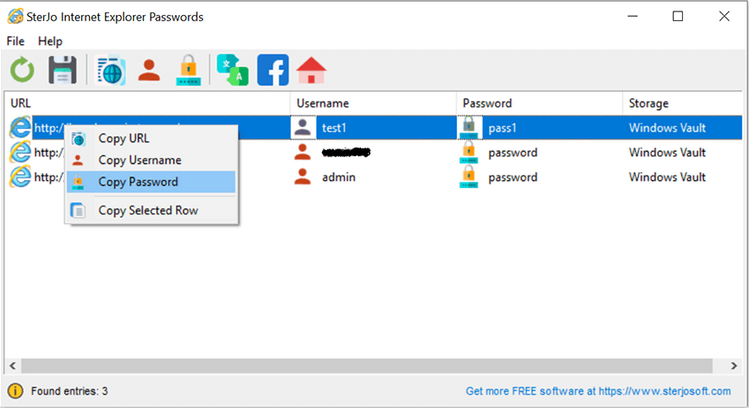Screen dimensions: 750x409
Task: Click the Internet Explorer icon in second row
Action: tap(20, 152)
